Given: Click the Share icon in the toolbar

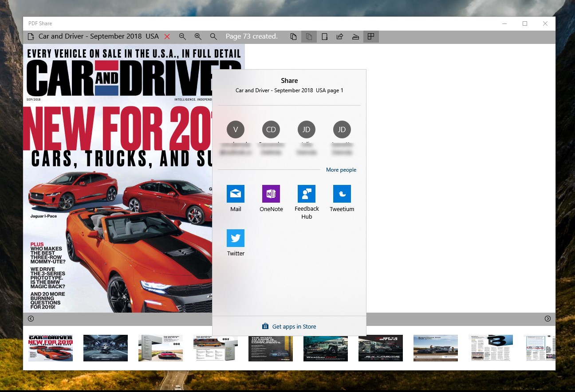Looking at the screenshot, I should point(340,36).
